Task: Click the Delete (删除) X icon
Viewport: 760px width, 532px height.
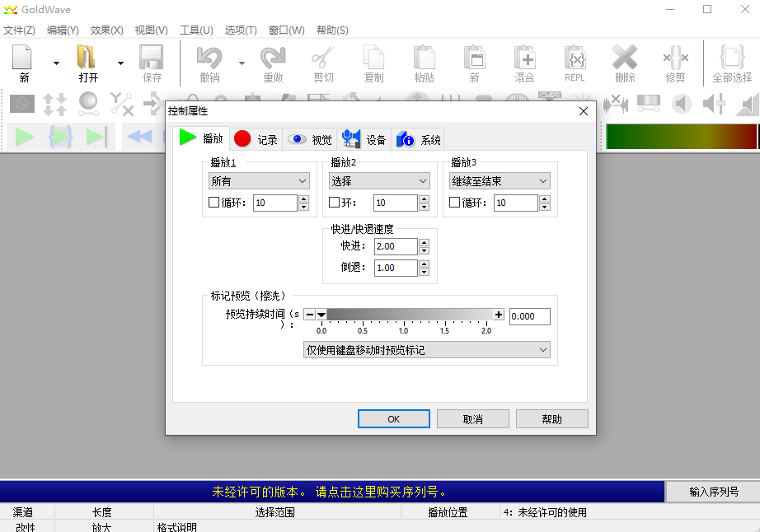Action: [x=625, y=58]
